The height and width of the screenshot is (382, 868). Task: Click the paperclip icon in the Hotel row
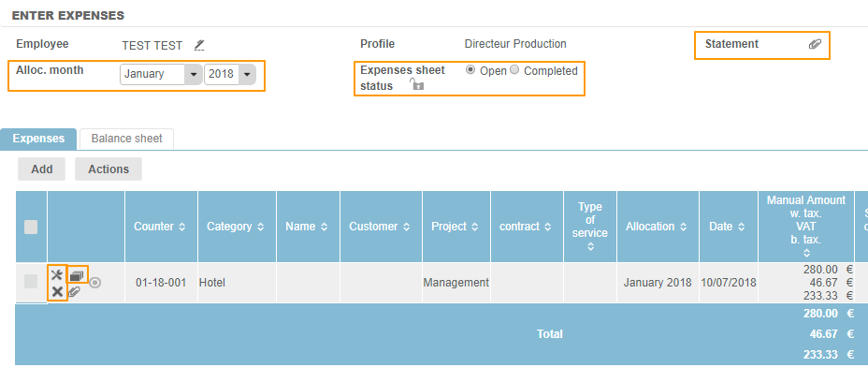pos(75,292)
